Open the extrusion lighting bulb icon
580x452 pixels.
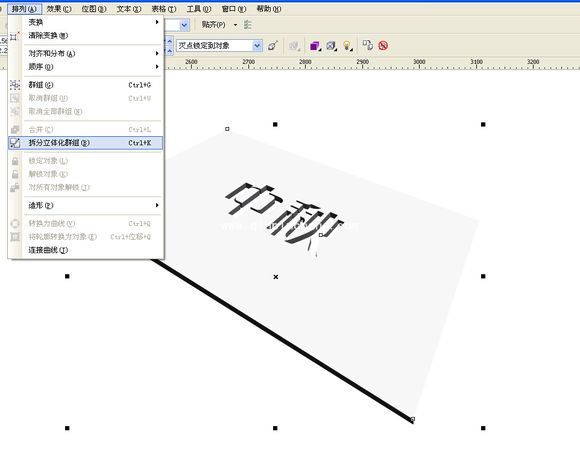coord(347,45)
